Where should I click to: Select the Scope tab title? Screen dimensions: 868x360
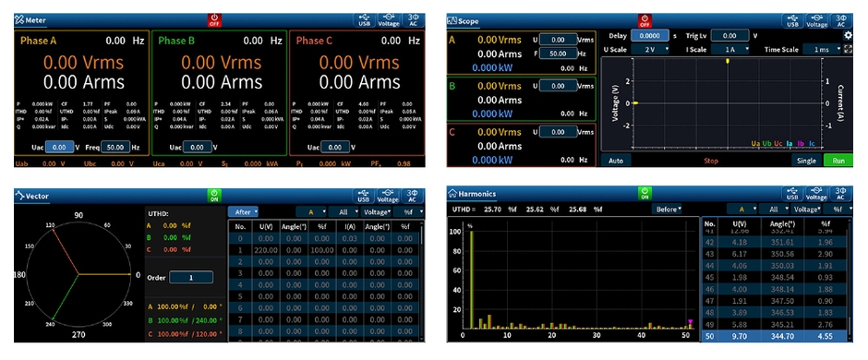(x=468, y=21)
